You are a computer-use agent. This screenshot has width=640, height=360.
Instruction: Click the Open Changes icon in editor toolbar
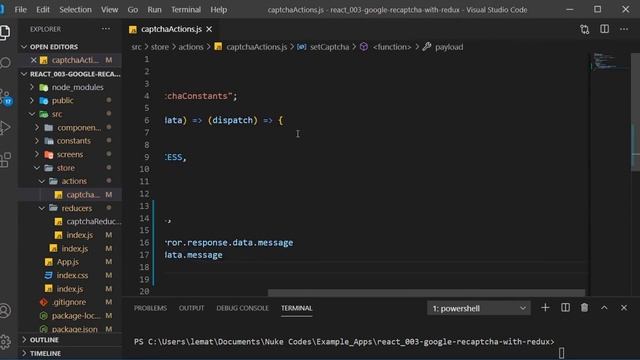[584, 29]
